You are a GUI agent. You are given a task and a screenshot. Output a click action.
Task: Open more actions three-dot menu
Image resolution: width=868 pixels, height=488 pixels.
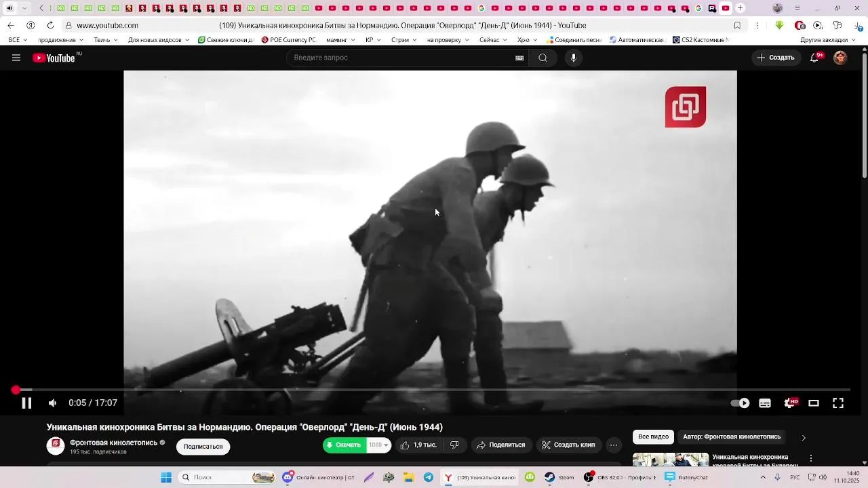(x=614, y=445)
